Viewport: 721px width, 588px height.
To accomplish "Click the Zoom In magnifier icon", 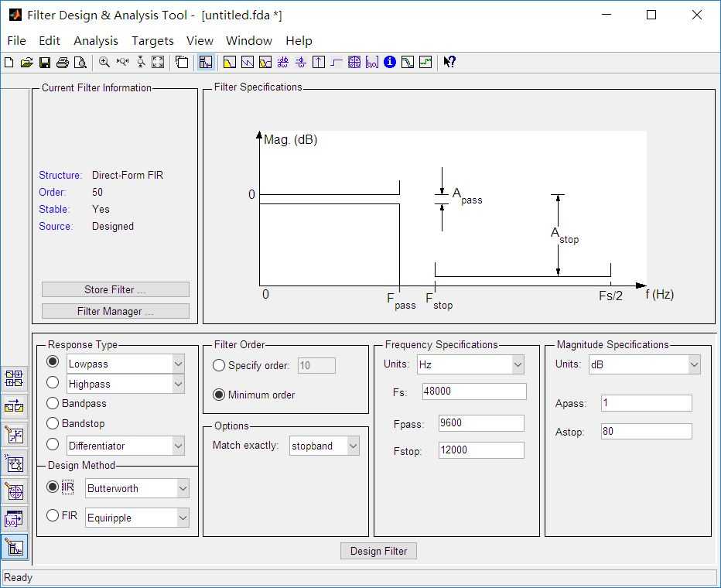I will (x=104, y=63).
